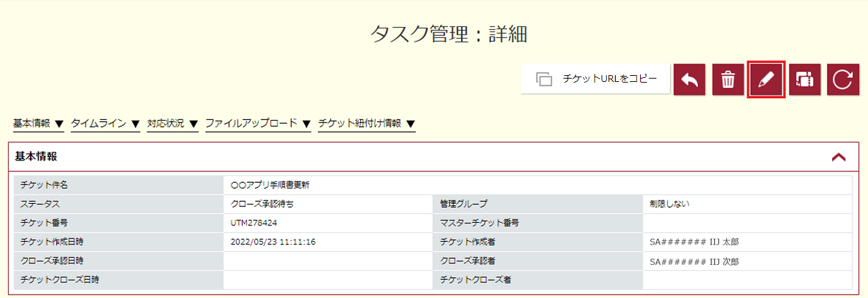Click close approver IIJ 次郎 value

[x=694, y=261]
